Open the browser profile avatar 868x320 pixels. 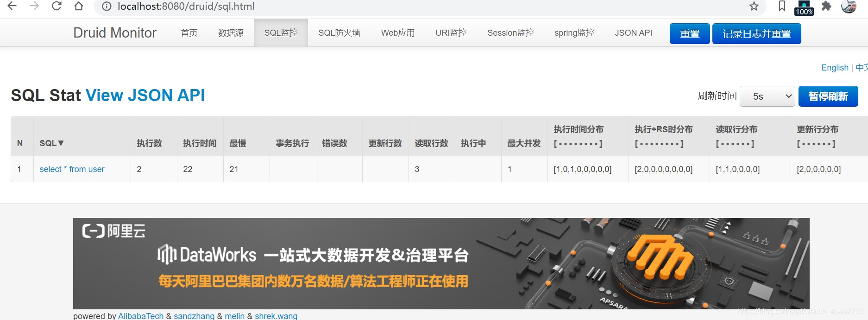point(849,6)
